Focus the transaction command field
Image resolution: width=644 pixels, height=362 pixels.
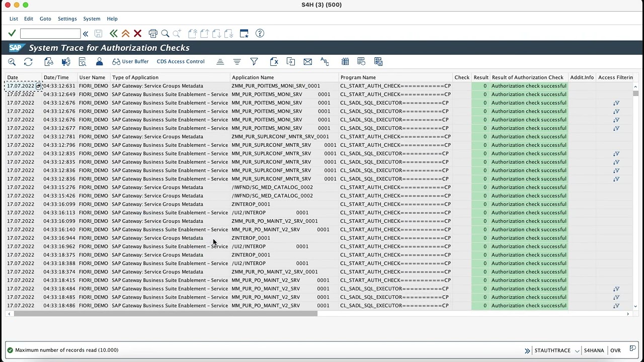tap(50, 34)
